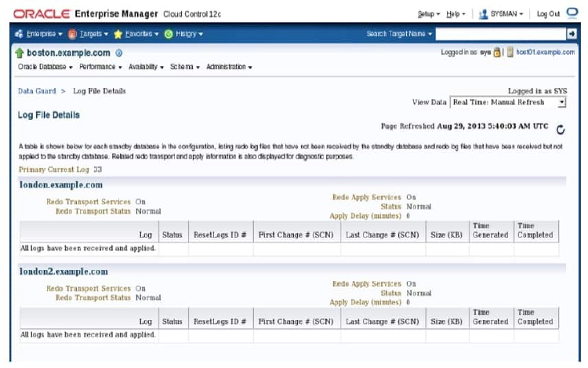Click london.example.com 'All logs have been received' row
This screenshot has width=588, height=368.
(x=289, y=248)
